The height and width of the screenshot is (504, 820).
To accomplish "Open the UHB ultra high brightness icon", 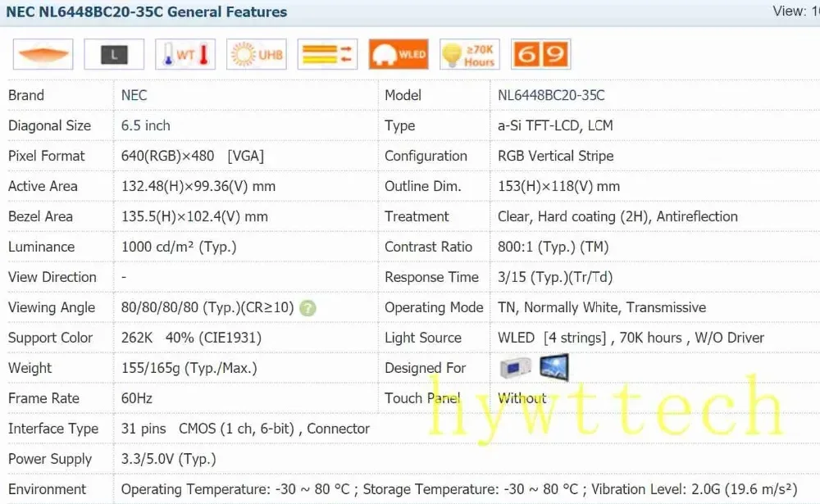I will pyautogui.click(x=256, y=53).
